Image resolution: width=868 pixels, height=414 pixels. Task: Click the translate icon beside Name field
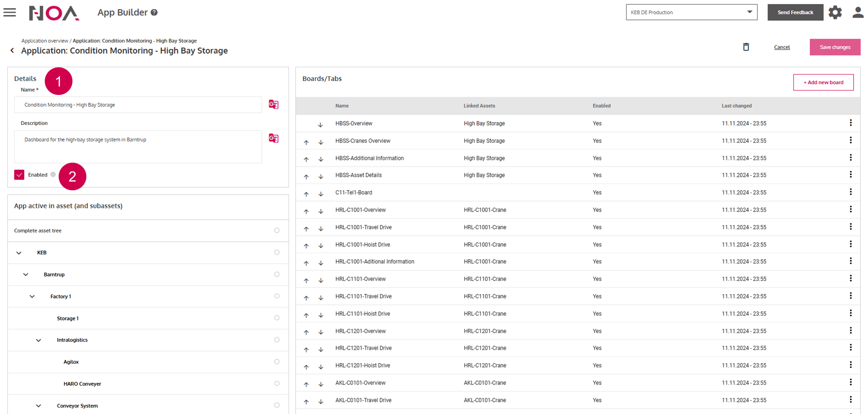tap(273, 104)
